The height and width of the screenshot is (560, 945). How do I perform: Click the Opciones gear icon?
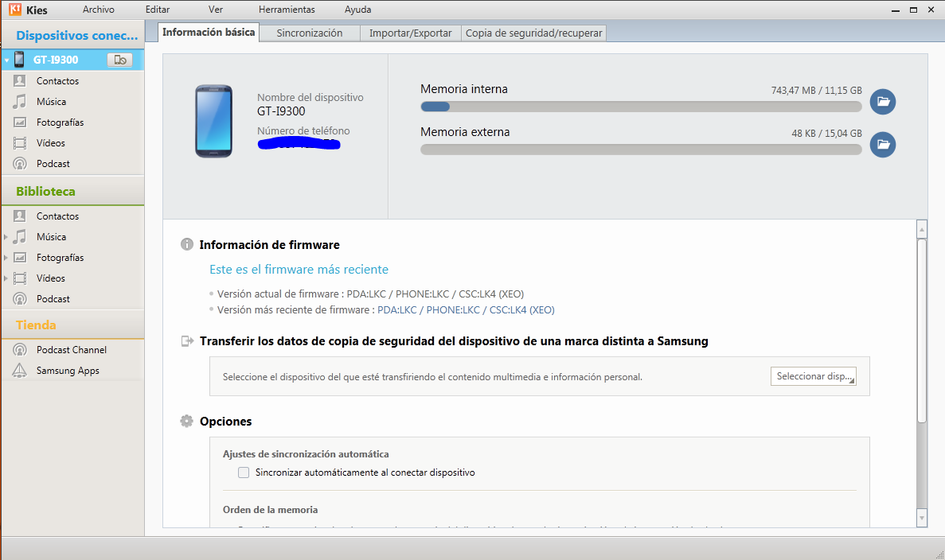click(187, 421)
